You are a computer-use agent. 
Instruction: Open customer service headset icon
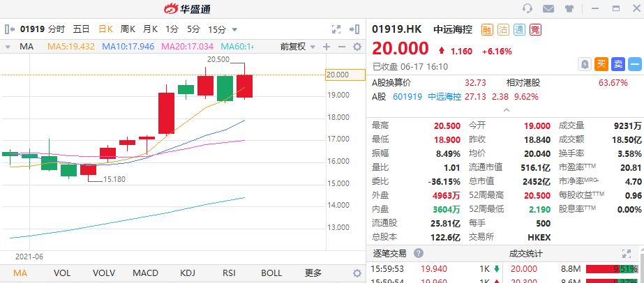click(x=527, y=8)
